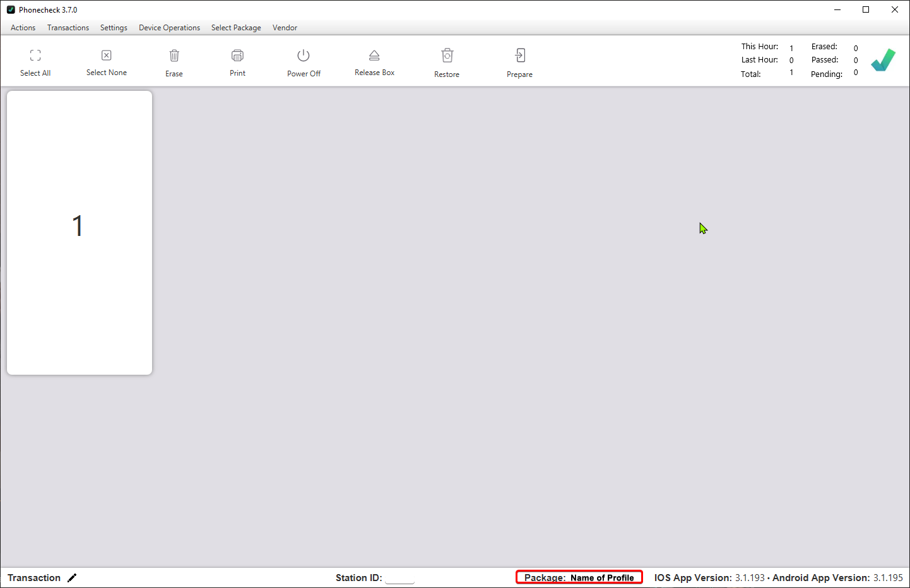The height and width of the screenshot is (588, 910).
Task: Click the Package Name of Profile label
Action: (x=579, y=577)
